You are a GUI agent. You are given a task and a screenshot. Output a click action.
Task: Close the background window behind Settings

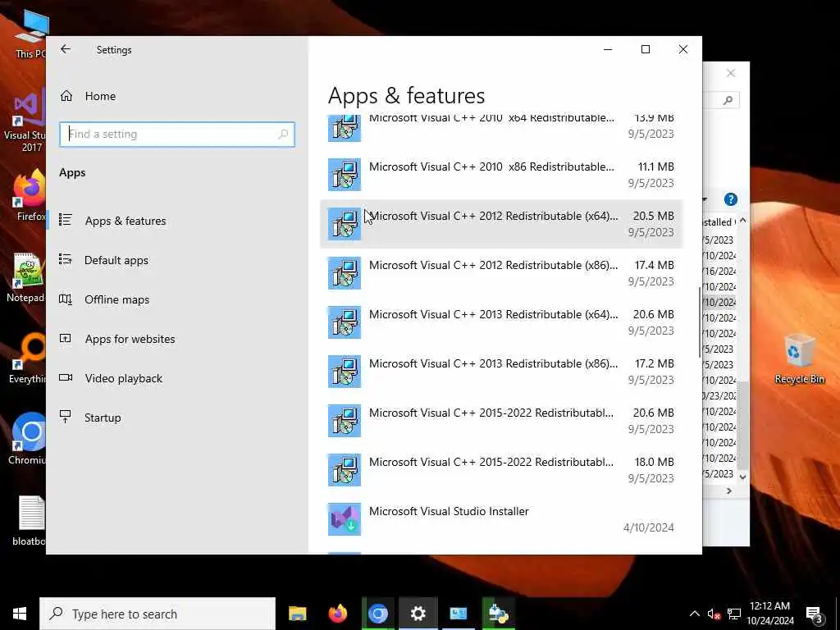(731, 73)
